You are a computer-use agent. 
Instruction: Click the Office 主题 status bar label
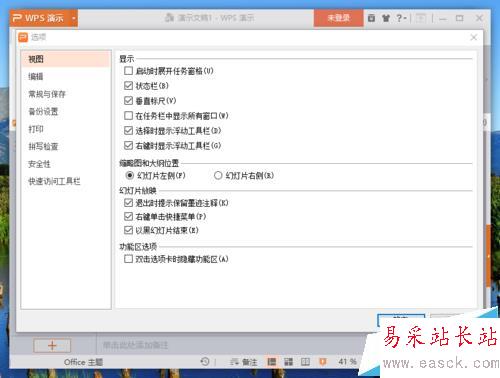[83, 362]
